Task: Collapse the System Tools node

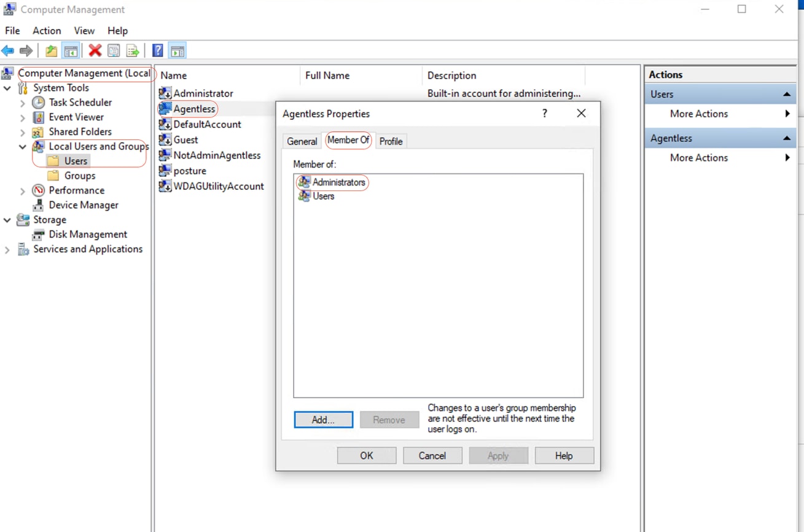Action: [x=7, y=88]
